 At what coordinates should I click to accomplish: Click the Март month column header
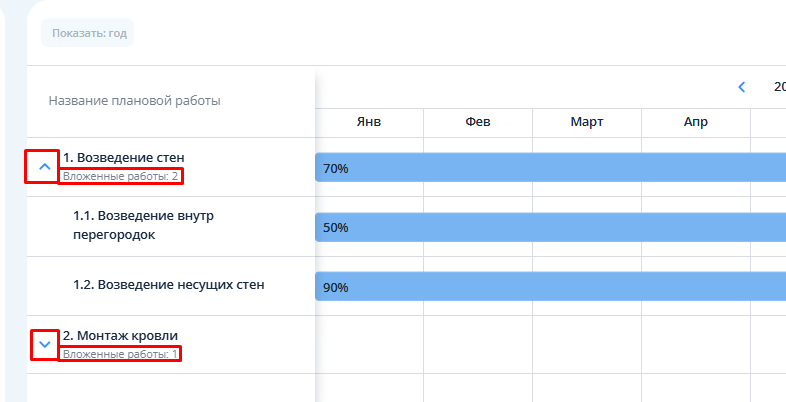pos(587,122)
